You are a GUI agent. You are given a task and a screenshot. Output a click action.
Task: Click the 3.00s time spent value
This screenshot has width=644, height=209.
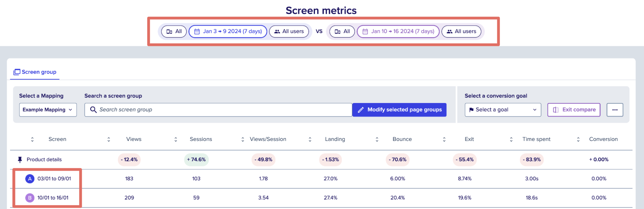(532, 179)
